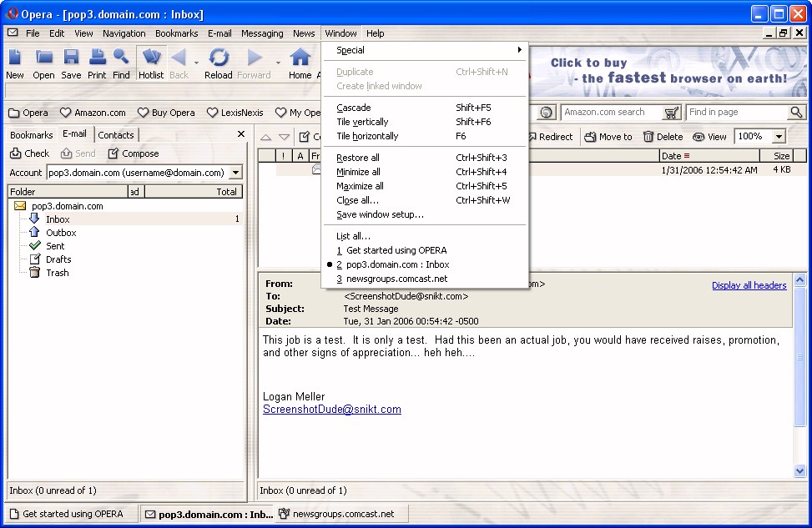This screenshot has width=812, height=528.
Task: Choose Minimize all menu entry
Action: (425, 172)
